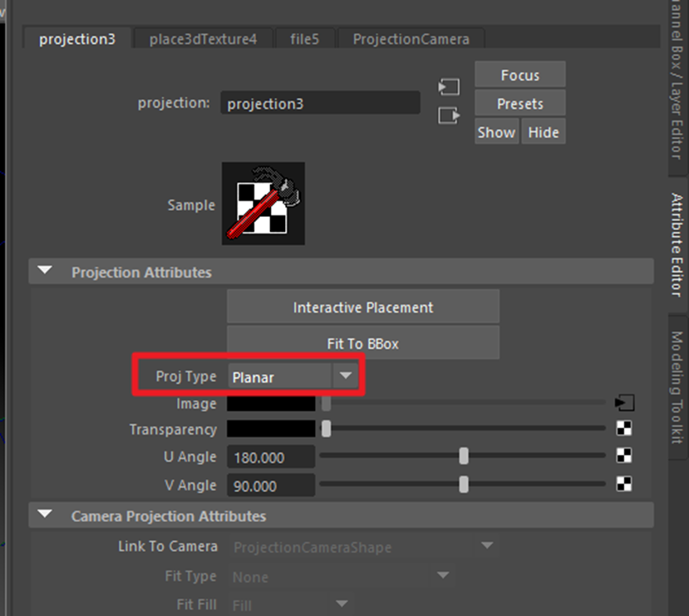Open the Presets button

519,103
